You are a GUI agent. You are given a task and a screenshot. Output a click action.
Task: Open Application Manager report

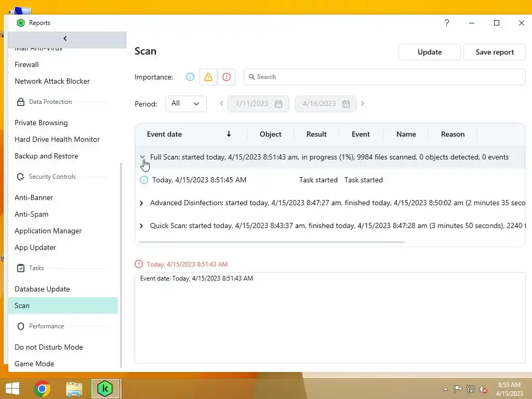[48, 231]
